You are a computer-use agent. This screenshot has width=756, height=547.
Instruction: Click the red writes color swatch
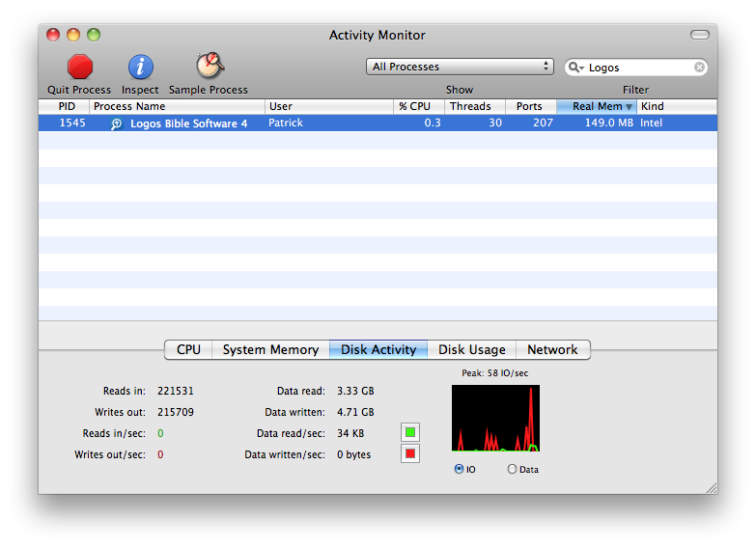pos(410,453)
